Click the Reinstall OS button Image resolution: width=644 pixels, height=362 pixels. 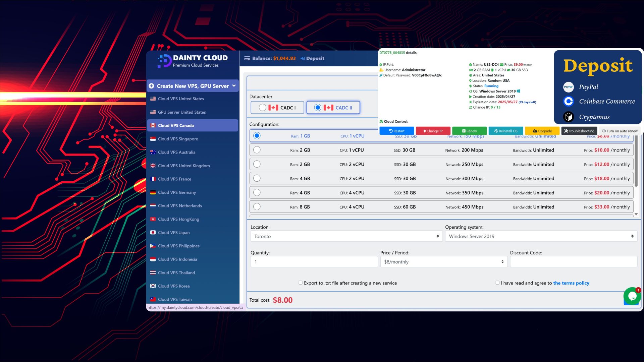pos(506,131)
